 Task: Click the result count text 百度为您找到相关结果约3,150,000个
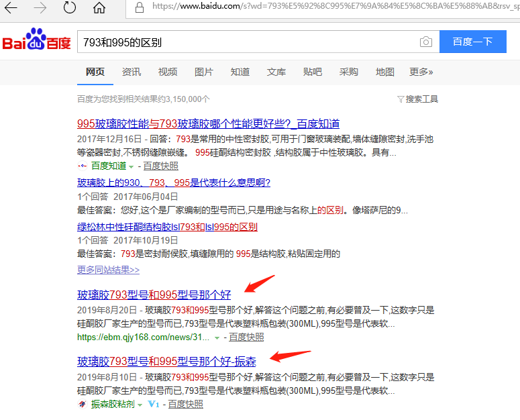144,99
